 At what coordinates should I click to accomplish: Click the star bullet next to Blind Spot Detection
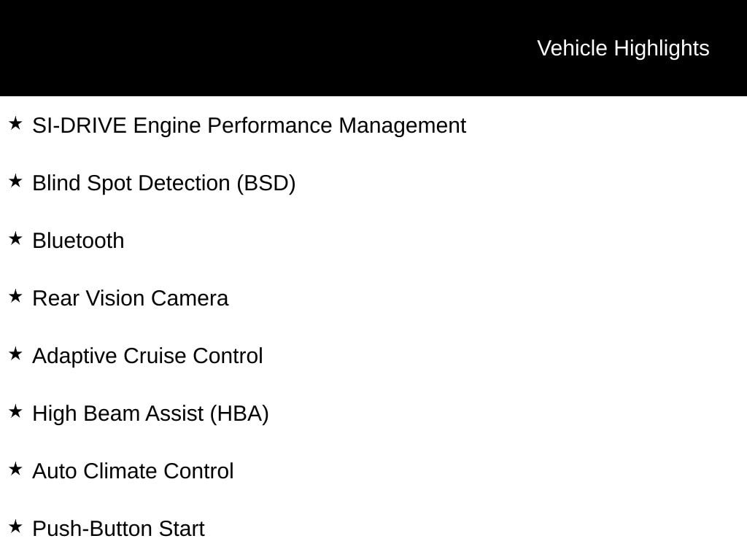pos(15,182)
